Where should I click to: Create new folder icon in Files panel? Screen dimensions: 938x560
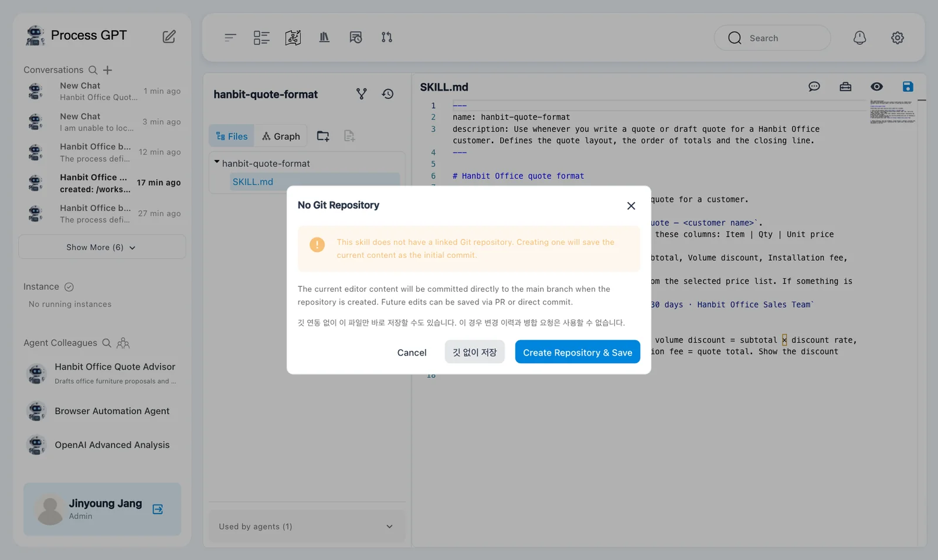(x=323, y=136)
